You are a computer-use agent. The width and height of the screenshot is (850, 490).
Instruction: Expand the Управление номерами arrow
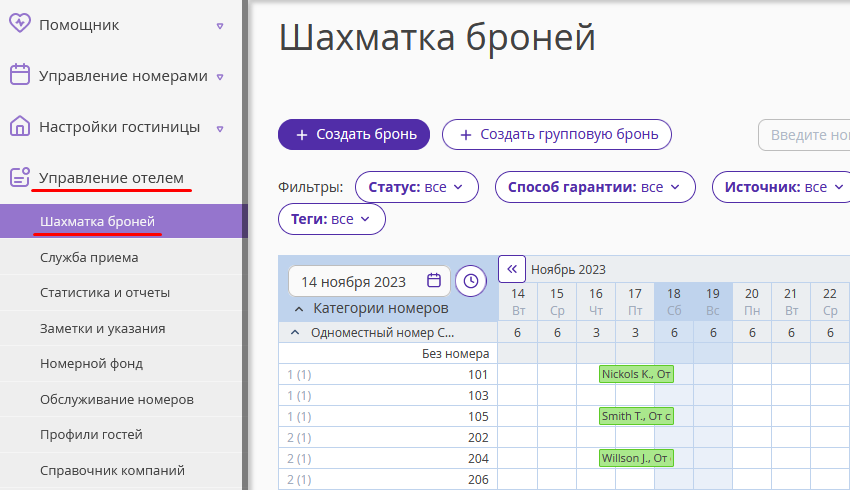pyautogui.click(x=220, y=77)
